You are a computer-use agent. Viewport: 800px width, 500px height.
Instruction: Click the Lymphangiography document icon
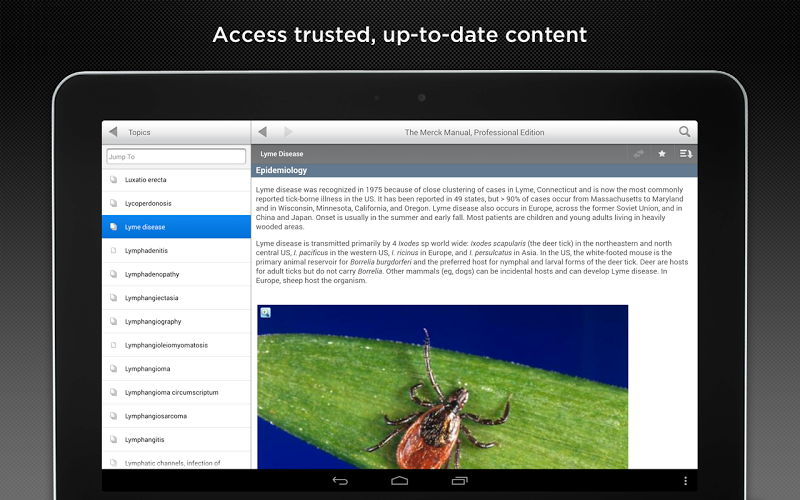tap(113, 321)
